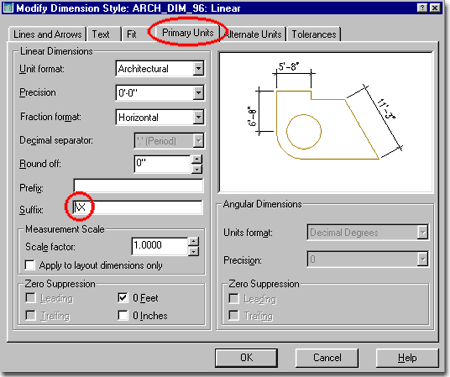450x377 pixels.
Task: Toggle angular Trailing zero suppression checkbox
Action: pos(234,315)
